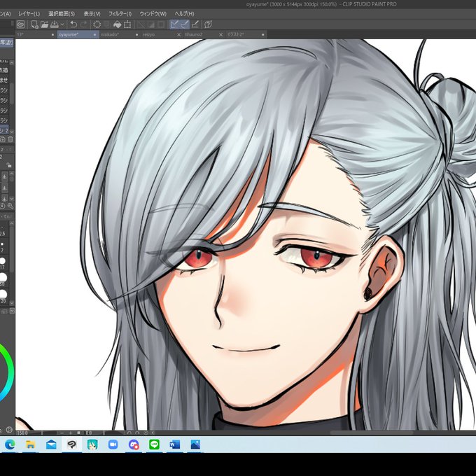The image size is (476, 476).
Task: Open the ウィンドウ(W) menu
Action: coord(153,14)
